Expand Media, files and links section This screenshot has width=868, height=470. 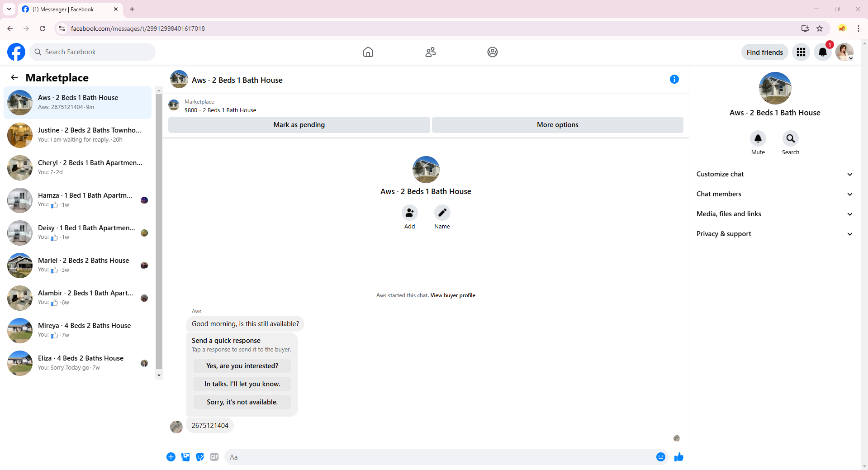[775, 214]
